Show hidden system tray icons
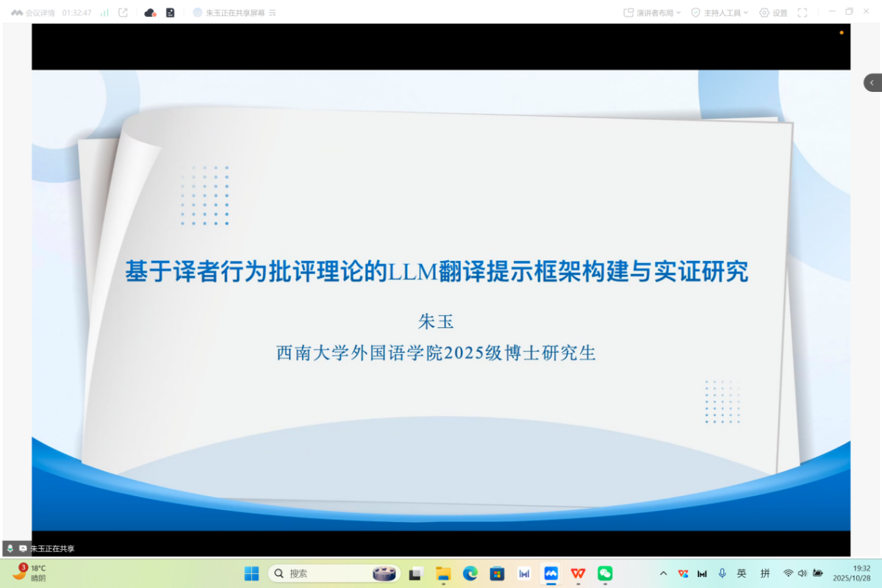The image size is (882, 588). coord(663,573)
